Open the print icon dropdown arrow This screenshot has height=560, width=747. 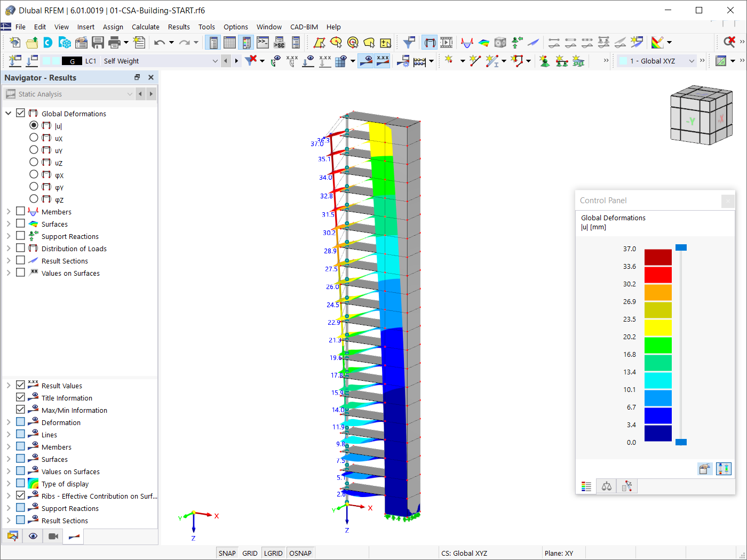click(x=126, y=43)
